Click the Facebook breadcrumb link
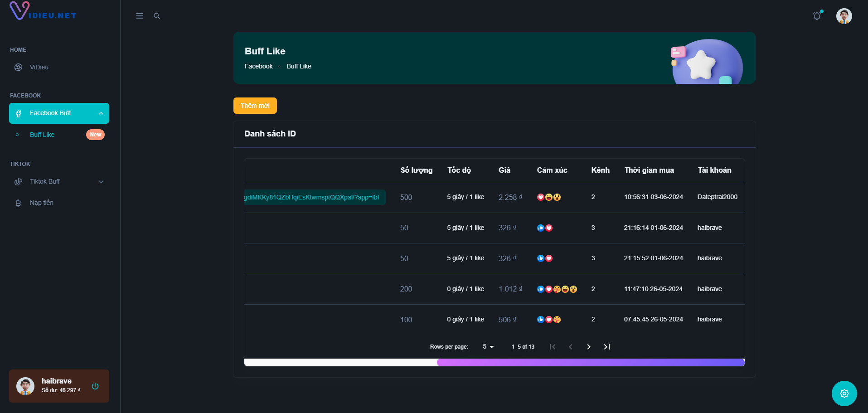 click(x=258, y=66)
